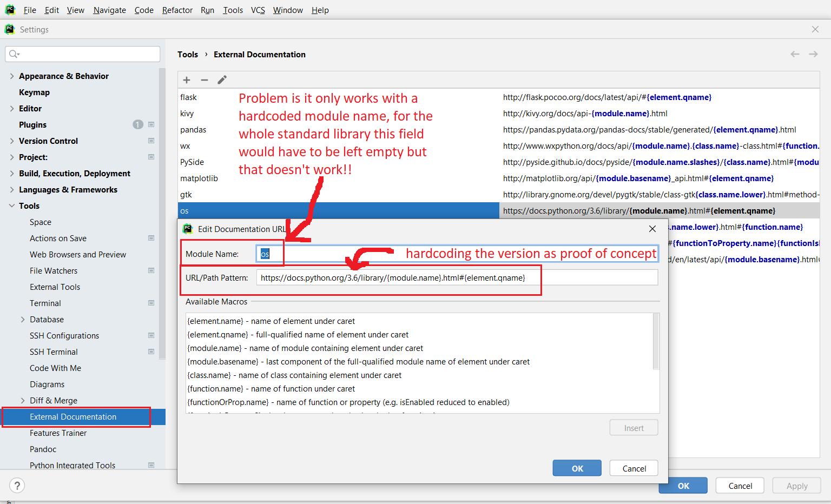Select the flask documentation row
The image size is (831, 504).
[x=499, y=97]
